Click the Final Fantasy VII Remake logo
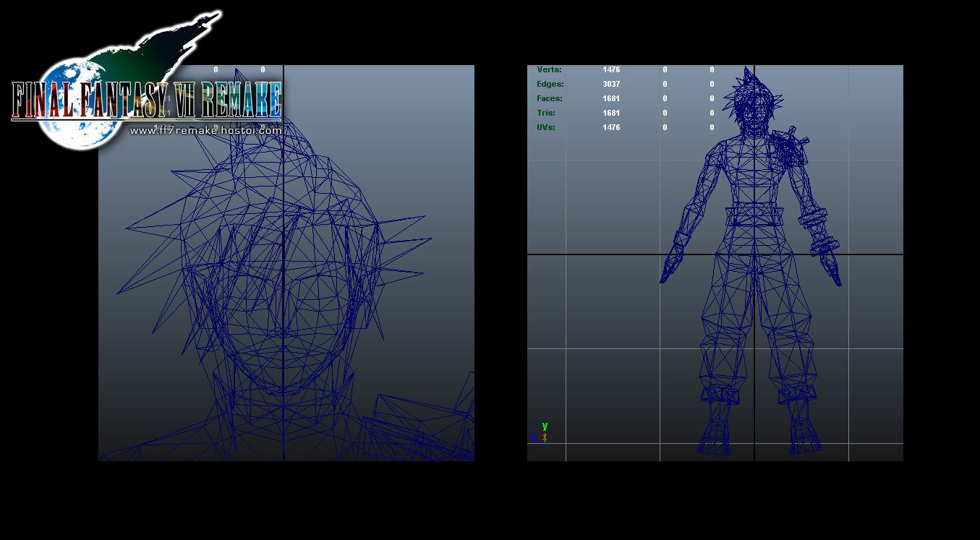 (146, 81)
